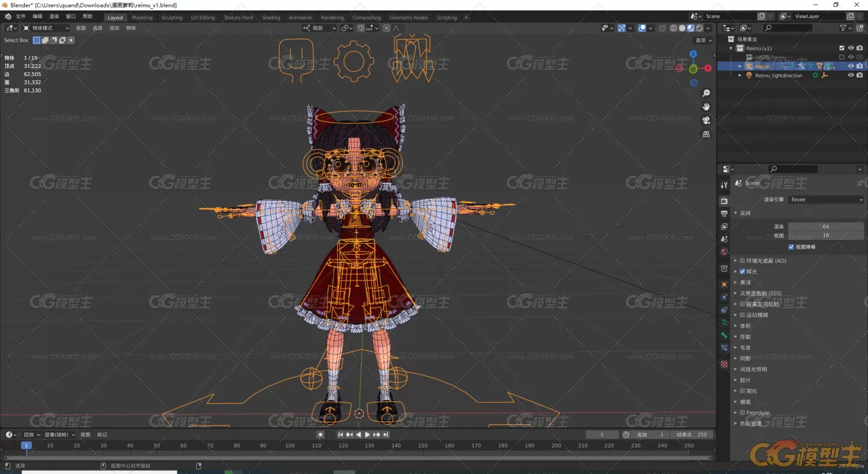Open the 渲染 Render menu
The width and height of the screenshot is (868, 474).
(54, 16)
